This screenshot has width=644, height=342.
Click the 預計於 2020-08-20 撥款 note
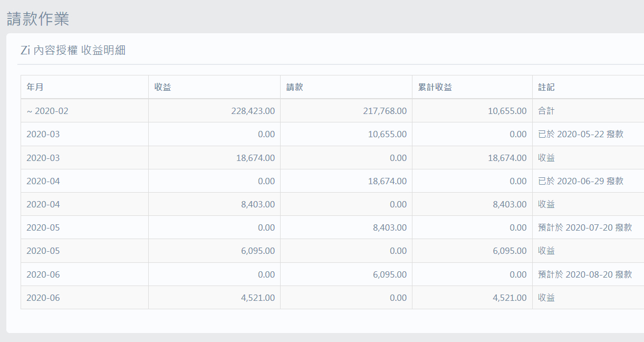pos(584,274)
